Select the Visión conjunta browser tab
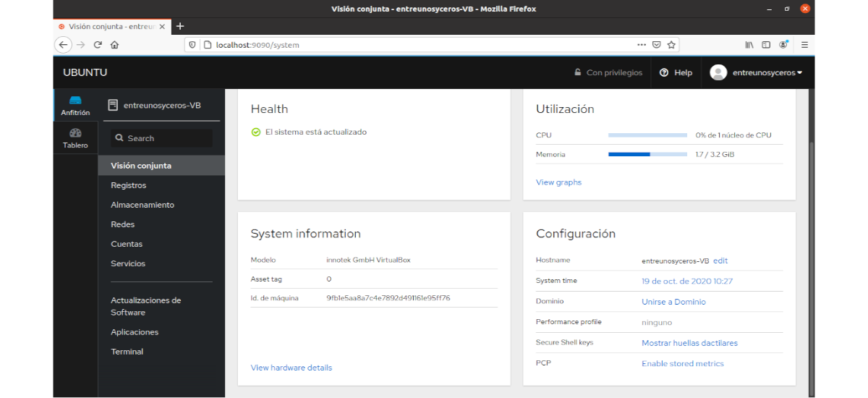The width and height of the screenshot is (868, 398). click(x=112, y=26)
